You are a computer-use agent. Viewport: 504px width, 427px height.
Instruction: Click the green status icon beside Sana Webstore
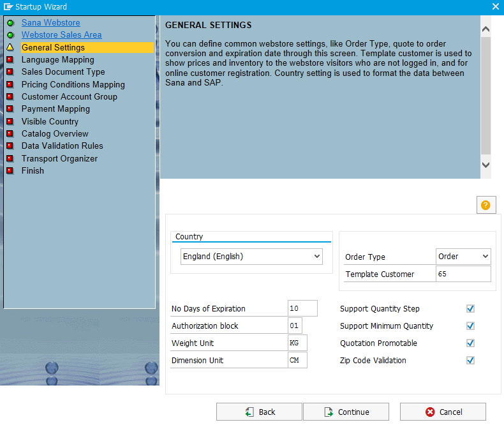[x=11, y=23]
